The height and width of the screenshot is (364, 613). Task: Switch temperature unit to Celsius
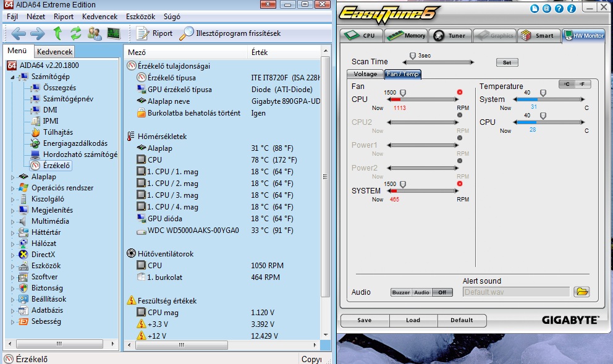tap(567, 84)
